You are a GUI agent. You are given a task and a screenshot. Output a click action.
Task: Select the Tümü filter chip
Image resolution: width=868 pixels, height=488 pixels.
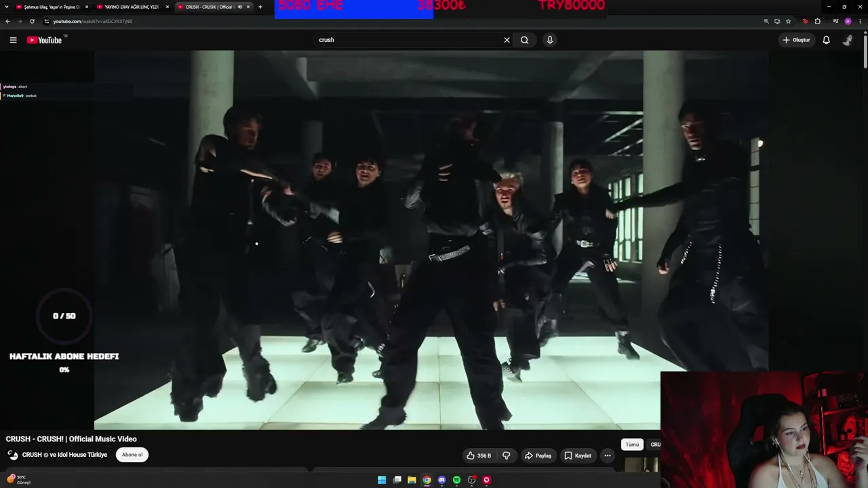(x=632, y=445)
